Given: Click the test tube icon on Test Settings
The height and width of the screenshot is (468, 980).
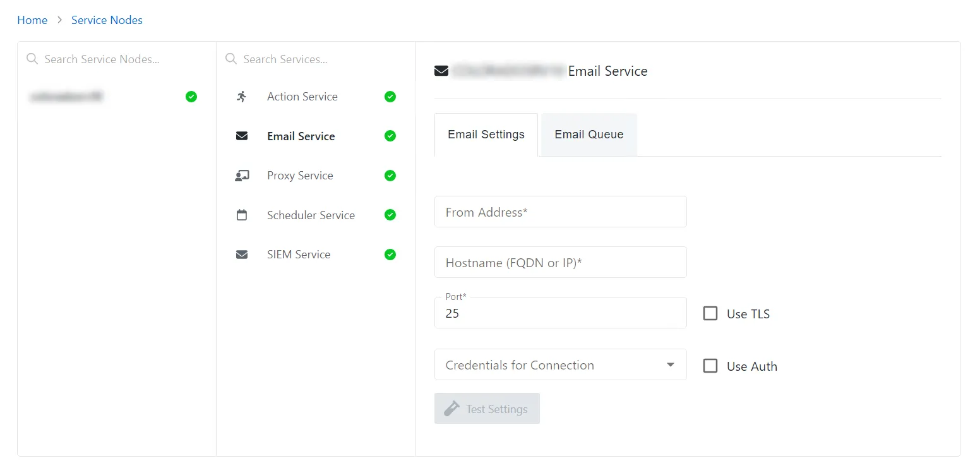Looking at the screenshot, I should pyautogui.click(x=451, y=409).
